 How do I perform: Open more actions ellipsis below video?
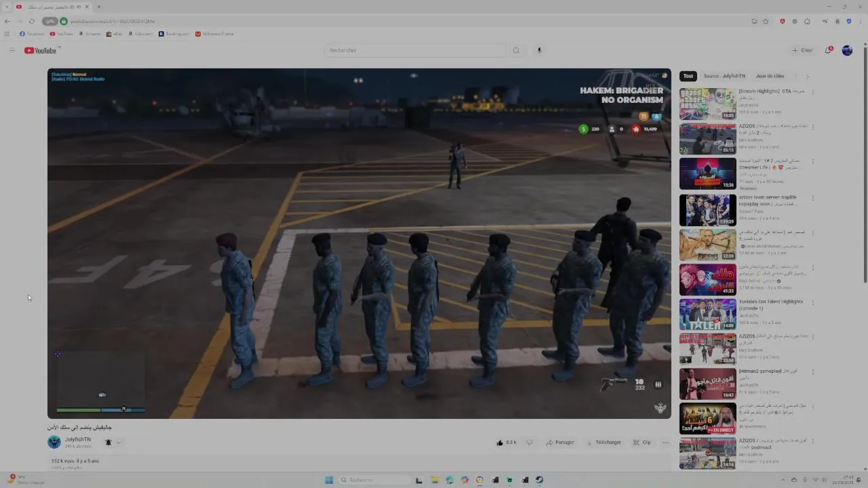coord(665,443)
